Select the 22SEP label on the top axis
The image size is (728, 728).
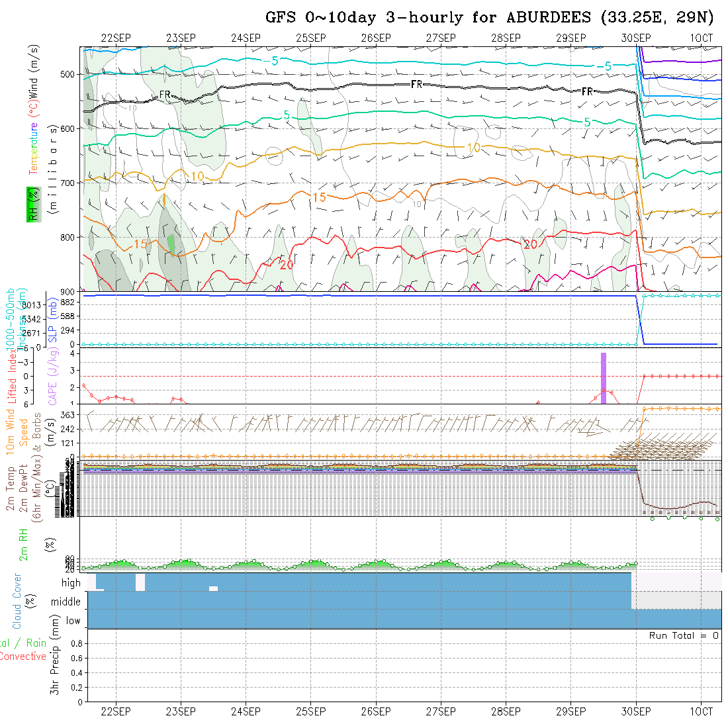pos(115,38)
